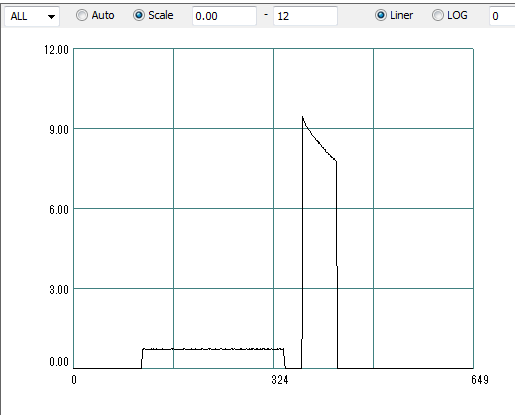Select the Scale radio button
Viewport: 515px width, 415px height.
[153, 15]
